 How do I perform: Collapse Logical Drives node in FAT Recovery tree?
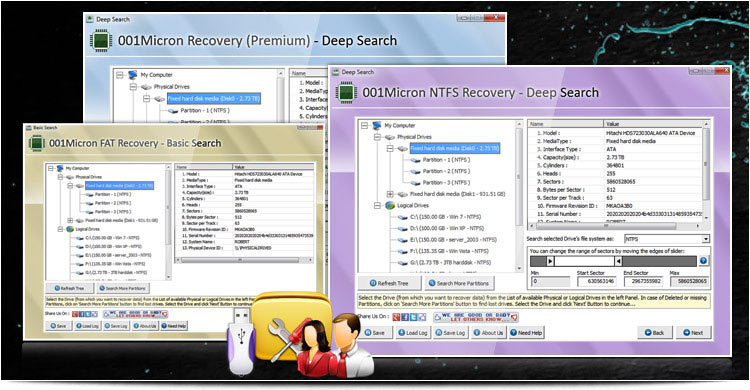pos(61,229)
